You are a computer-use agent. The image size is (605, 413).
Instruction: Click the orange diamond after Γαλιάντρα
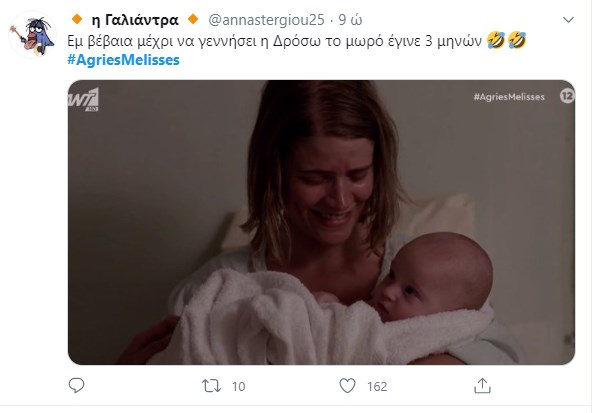tap(194, 19)
